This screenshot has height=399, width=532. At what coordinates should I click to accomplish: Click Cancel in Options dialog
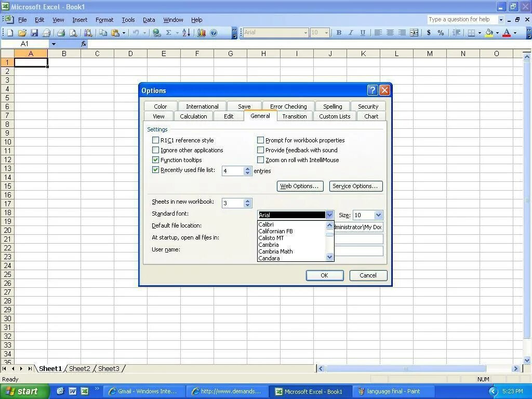pos(368,275)
